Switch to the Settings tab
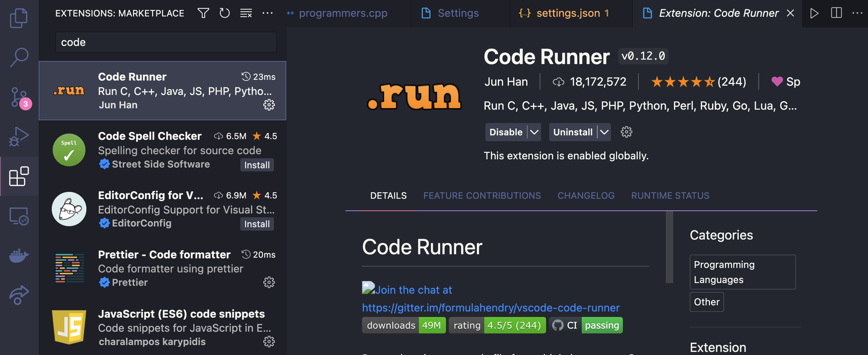 (458, 13)
